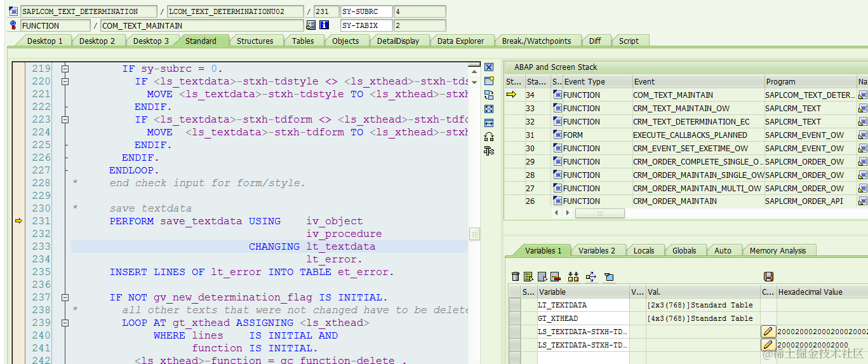Click the Variable column header
This screenshot has width=868, height=364.
(584, 292)
